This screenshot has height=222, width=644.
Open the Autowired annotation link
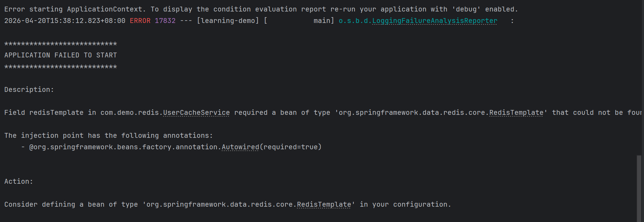pyautogui.click(x=240, y=147)
